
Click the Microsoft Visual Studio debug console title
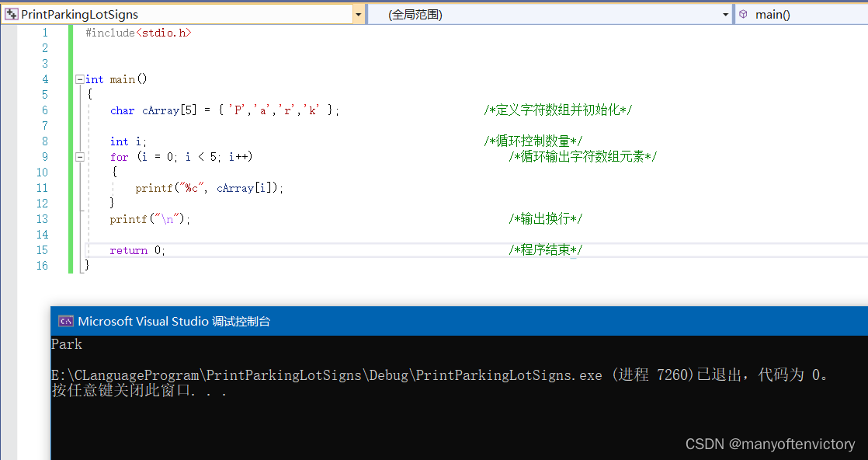pyautogui.click(x=174, y=321)
